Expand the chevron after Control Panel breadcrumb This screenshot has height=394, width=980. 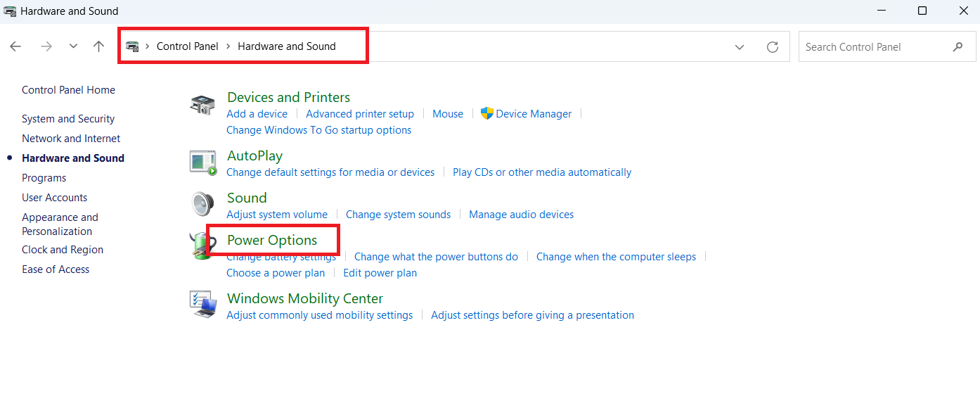pos(228,46)
